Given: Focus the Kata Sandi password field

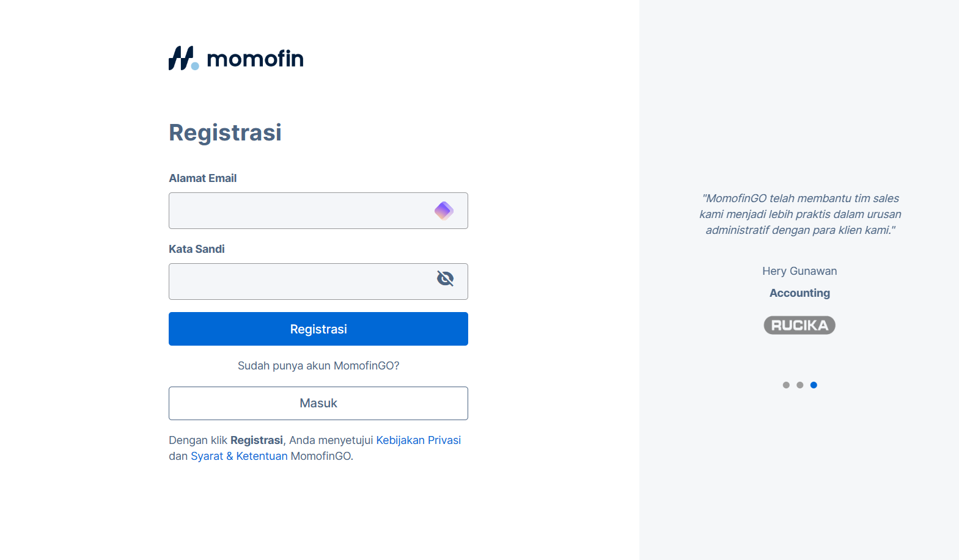Looking at the screenshot, I should [299, 282].
